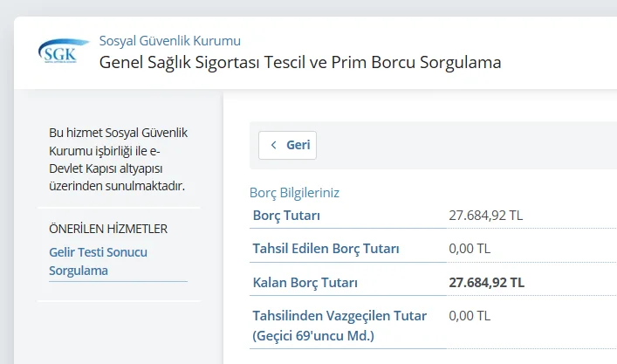Click the Tahsil Edilen Borç Tutarı 0,00 TL value
617x364 pixels.
pyautogui.click(x=470, y=249)
